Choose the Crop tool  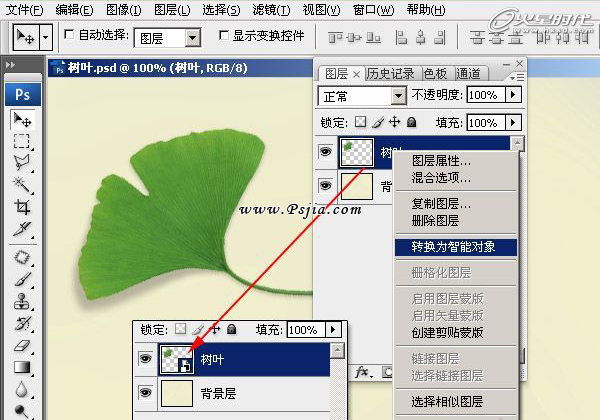pyautogui.click(x=21, y=207)
